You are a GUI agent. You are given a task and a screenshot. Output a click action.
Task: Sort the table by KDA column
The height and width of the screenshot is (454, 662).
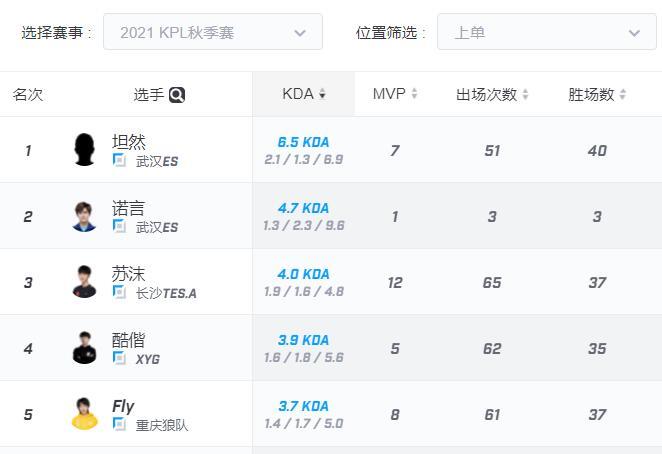pyautogui.click(x=304, y=94)
